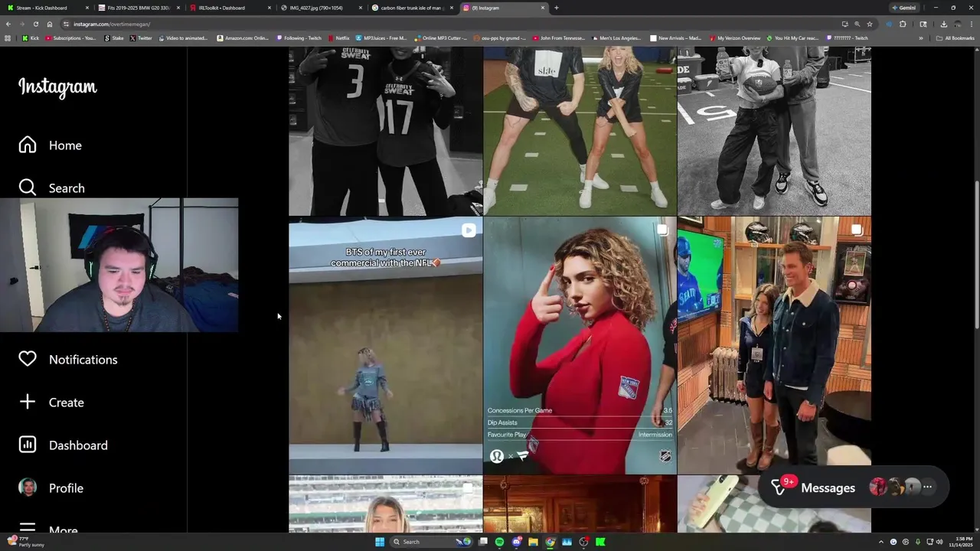This screenshot has height=551, width=980.
Task: Open Celebrity Sweat jerseys post thumbnail
Action: click(x=386, y=131)
